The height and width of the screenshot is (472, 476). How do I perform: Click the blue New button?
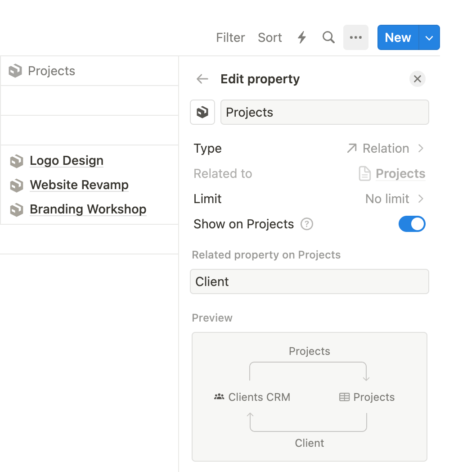point(398,37)
